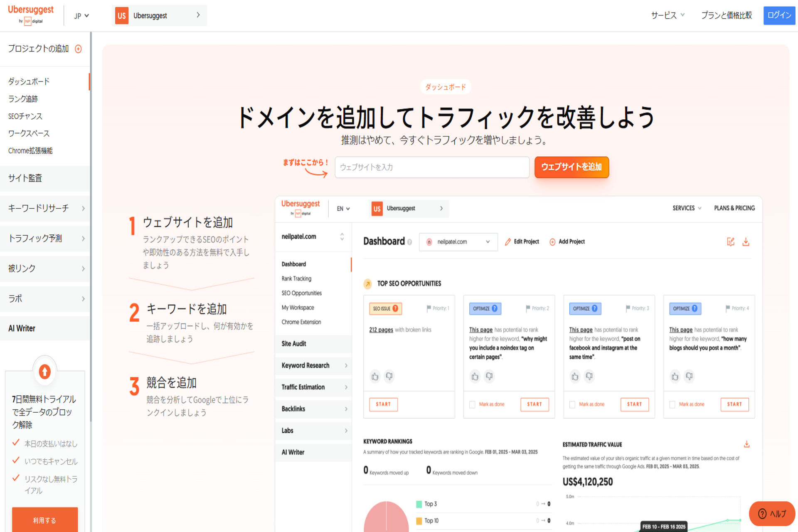Click the edit report icon beside download
This screenshot has width=798, height=532.
tap(731, 242)
